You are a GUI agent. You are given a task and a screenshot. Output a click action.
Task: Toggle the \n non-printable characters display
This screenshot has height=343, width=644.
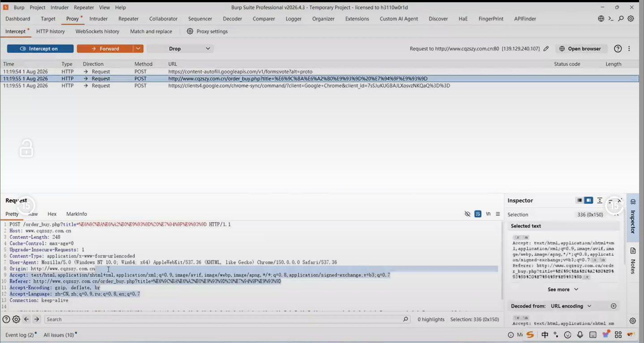point(488,214)
